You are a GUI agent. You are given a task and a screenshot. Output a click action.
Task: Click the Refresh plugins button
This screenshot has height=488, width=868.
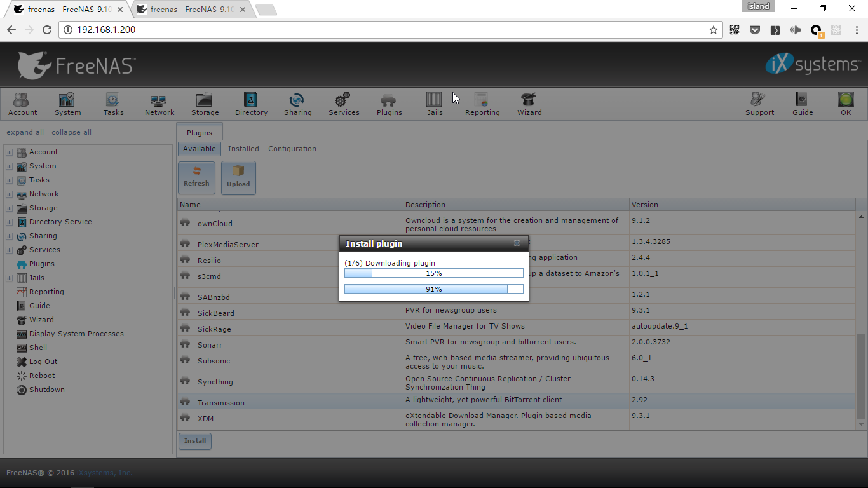coord(196,177)
